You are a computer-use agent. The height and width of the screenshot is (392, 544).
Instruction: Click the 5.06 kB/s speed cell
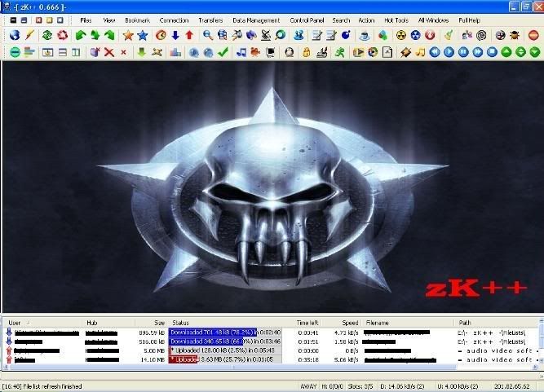tap(346, 359)
